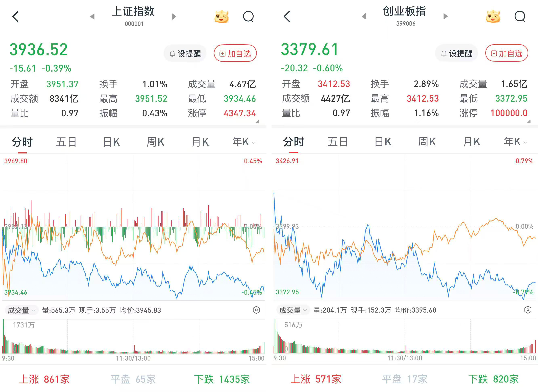Viewport: 538px width, 392px height.
Task: Expand quote details triangle for 创业板指
Action: [529, 122]
